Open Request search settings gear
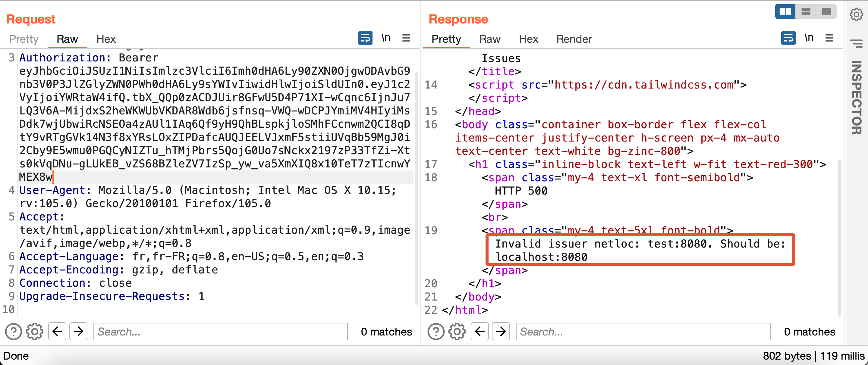Screen dimensions: 868x365 point(35,332)
